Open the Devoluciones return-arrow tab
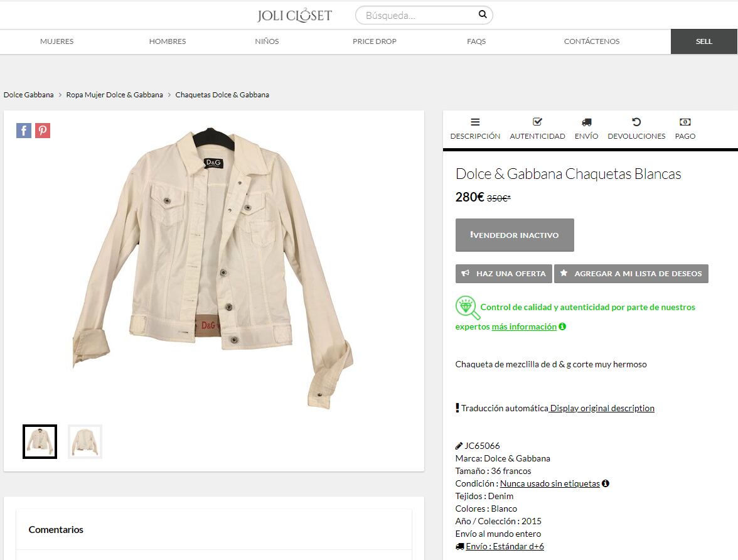The height and width of the screenshot is (560, 738). 636,129
